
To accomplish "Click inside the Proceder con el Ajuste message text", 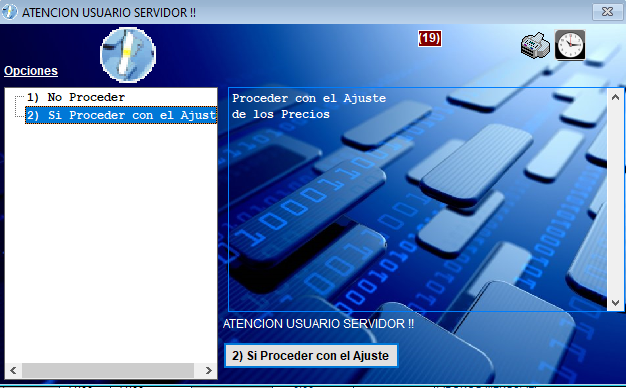I will pos(309,106).
